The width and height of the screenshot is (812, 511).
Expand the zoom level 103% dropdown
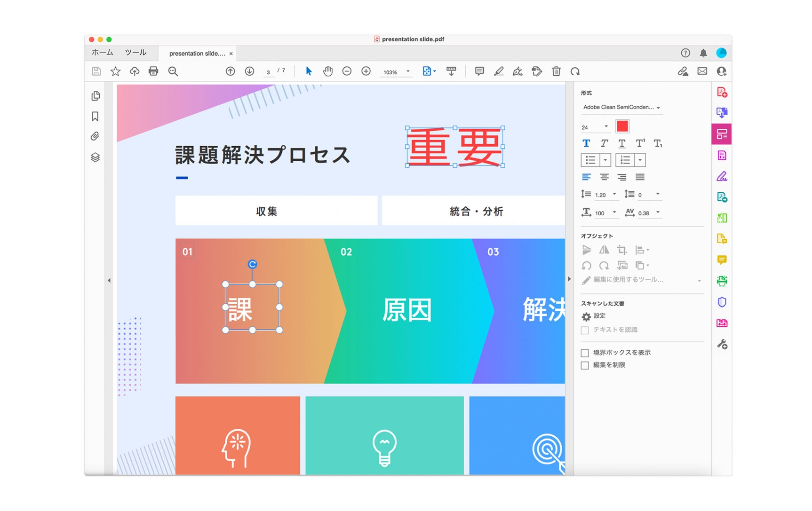(x=408, y=71)
